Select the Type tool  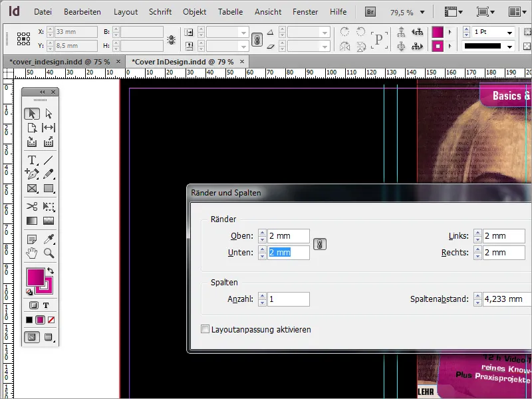(31, 160)
